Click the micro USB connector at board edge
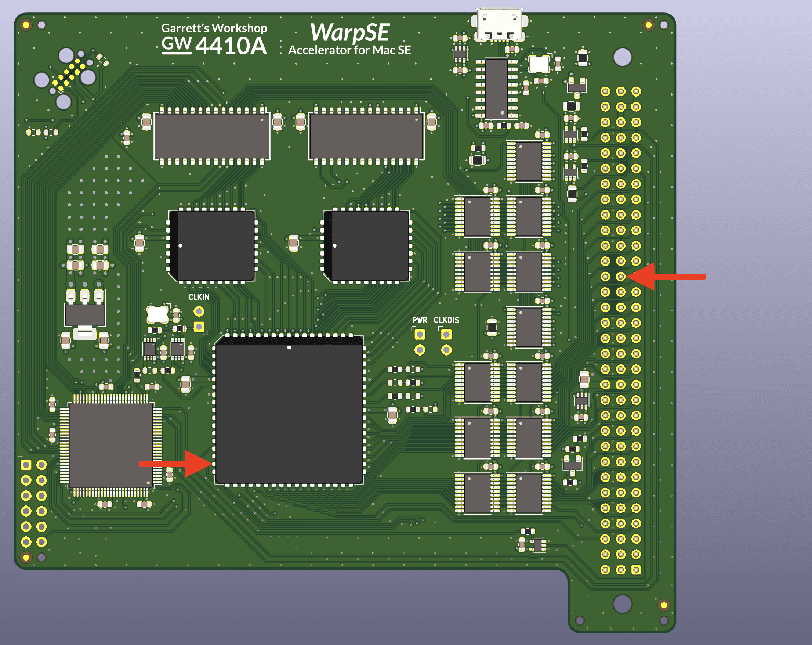812x645 pixels. (x=499, y=24)
